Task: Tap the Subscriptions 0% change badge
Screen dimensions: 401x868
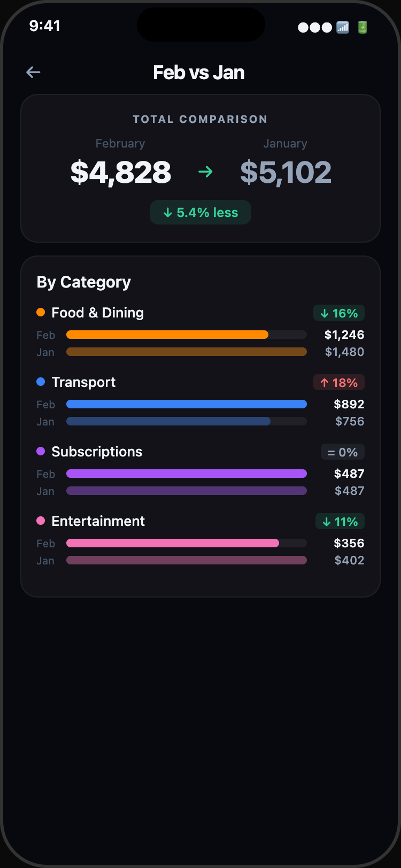Action: pos(343,452)
